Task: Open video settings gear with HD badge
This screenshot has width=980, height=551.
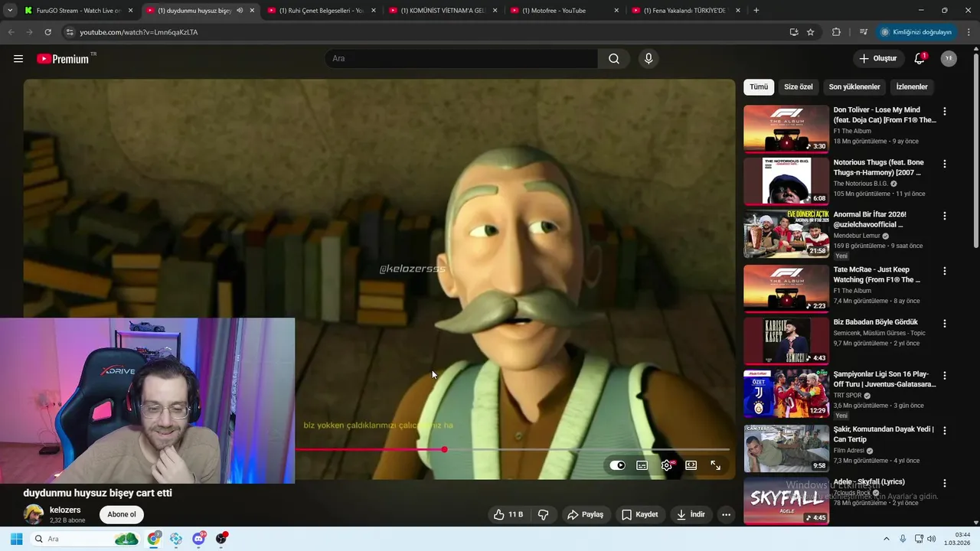Action: coord(668,465)
